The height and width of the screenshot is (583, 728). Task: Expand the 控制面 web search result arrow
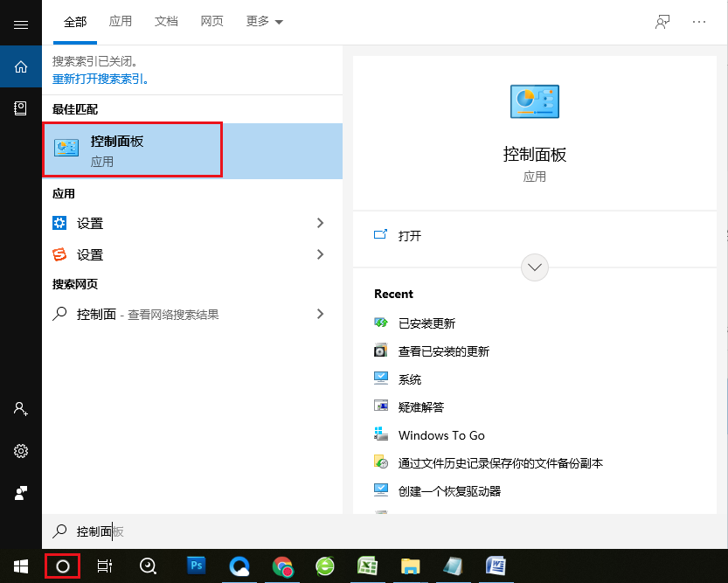[320, 315]
